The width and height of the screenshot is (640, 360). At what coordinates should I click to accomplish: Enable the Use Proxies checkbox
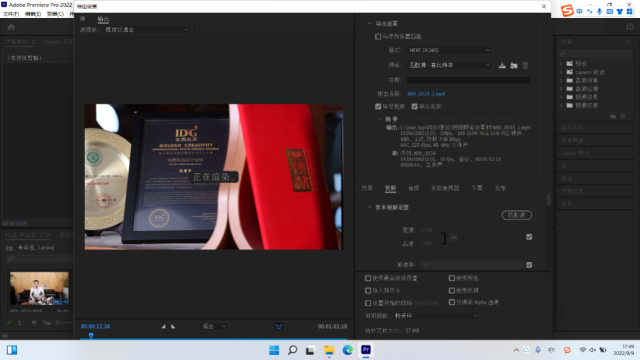(x=451, y=291)
